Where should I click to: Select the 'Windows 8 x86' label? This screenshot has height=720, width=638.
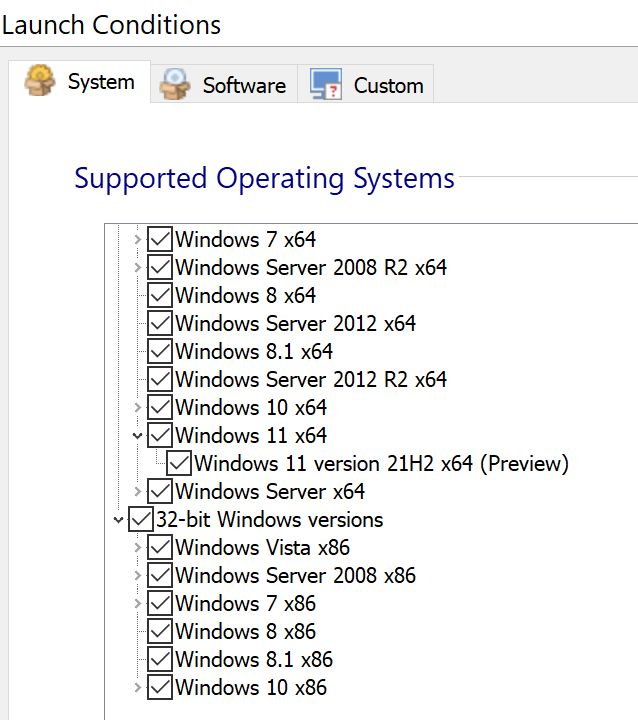point(246,631)
